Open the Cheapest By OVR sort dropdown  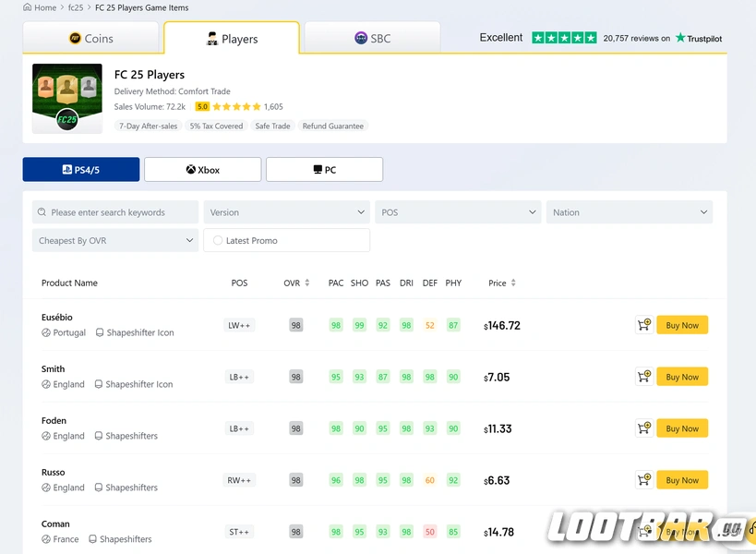point(115,240)
